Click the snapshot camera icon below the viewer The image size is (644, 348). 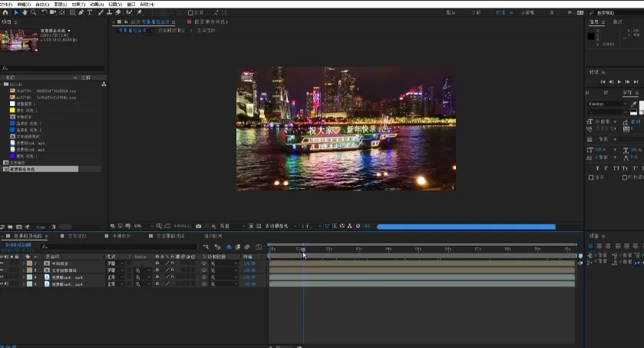point(199,227)
